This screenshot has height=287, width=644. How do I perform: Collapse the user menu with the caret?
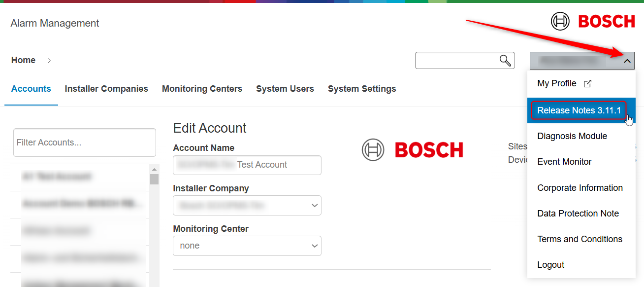click(x=627, y=61)
